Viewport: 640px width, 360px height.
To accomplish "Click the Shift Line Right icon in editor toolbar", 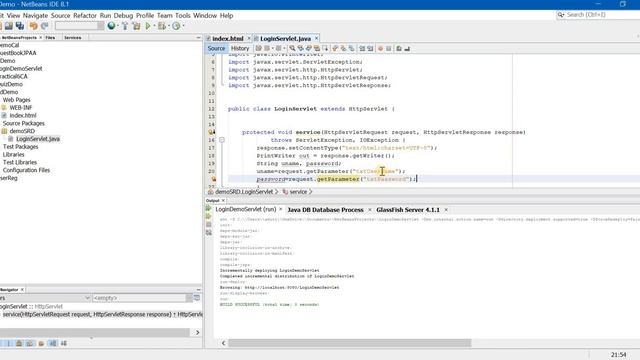I will coord(370,49).
